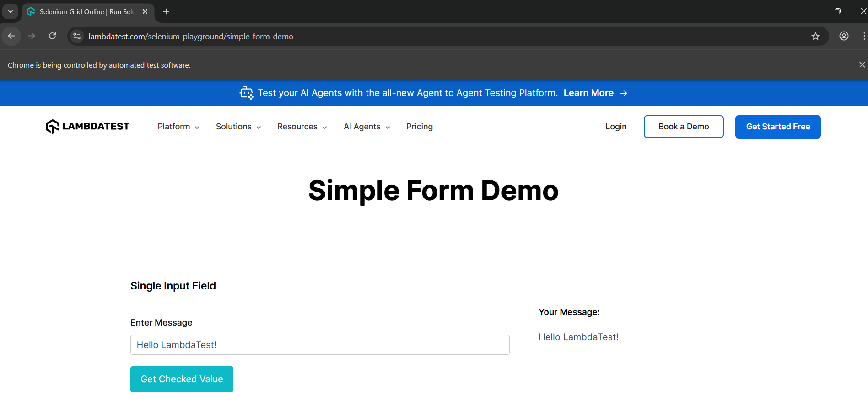Screen dimensions: 868x401
Task: Select the Selenium Grid Online tab
Action: pyautogui.click(x=87, y=11)
